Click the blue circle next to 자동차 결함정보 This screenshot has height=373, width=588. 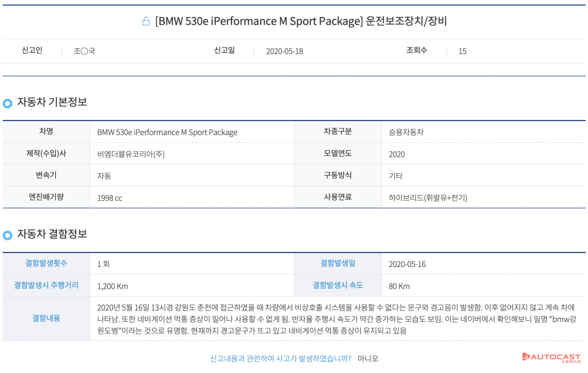pyautogui.click(x=7, y=235)
